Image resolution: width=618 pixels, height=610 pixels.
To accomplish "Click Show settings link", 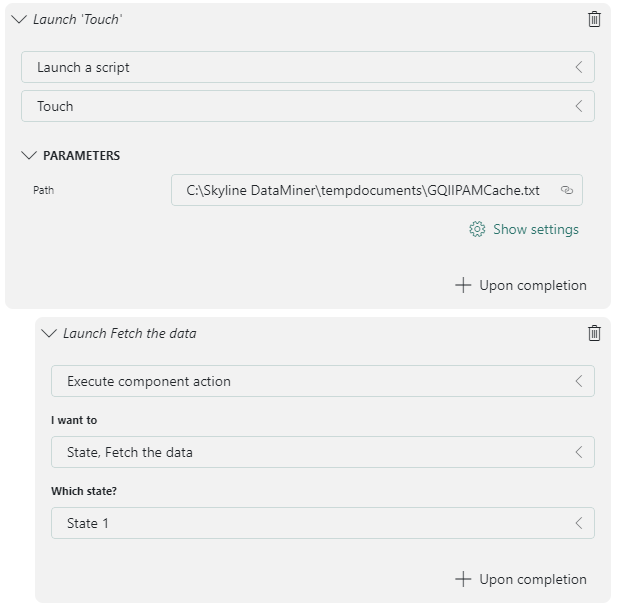I will tap(535, 229).
